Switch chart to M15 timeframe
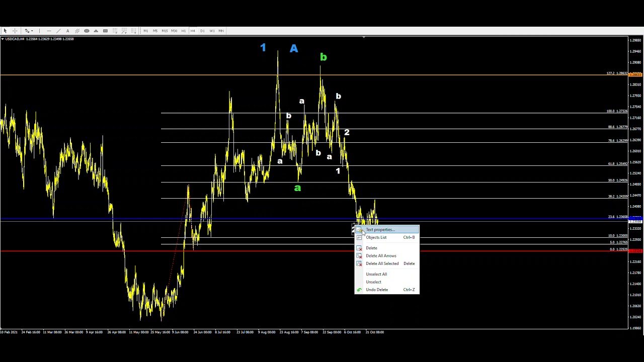 click(x=165, y=31)
